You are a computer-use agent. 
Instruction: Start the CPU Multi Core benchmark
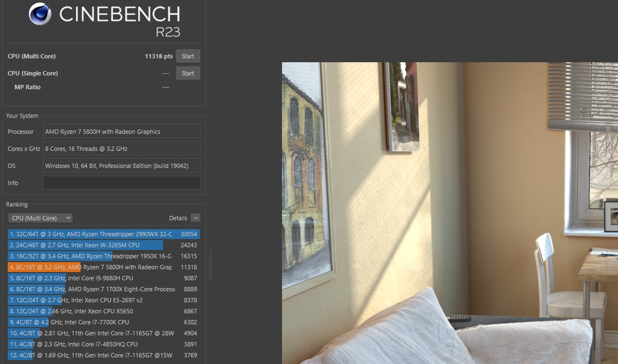click(188, 56)
